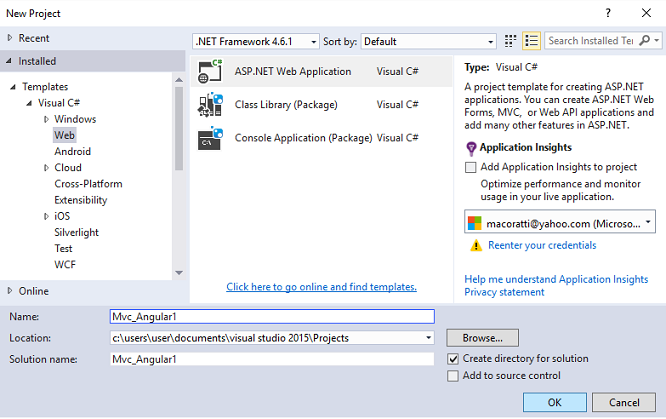This screenshot has height=419, width=666.
Task: Click the search magnifier icon
Action: pyautogui.click(x=644, y=40)
